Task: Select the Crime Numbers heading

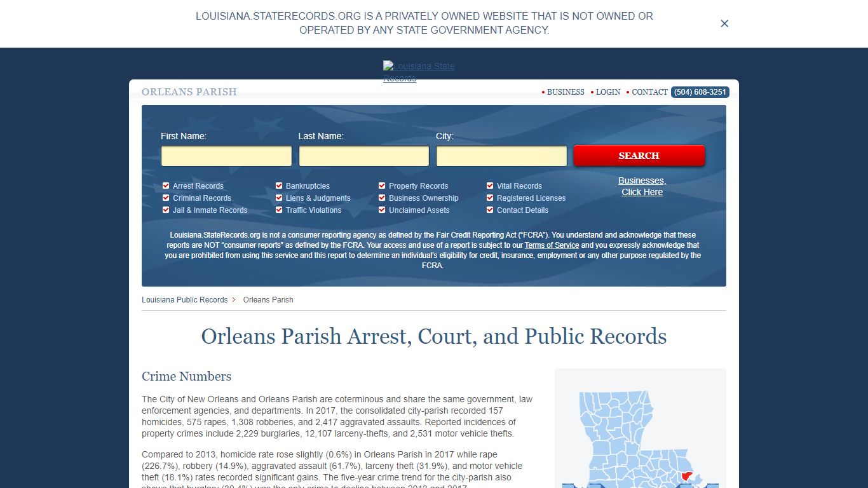Action: pos(186,376)
